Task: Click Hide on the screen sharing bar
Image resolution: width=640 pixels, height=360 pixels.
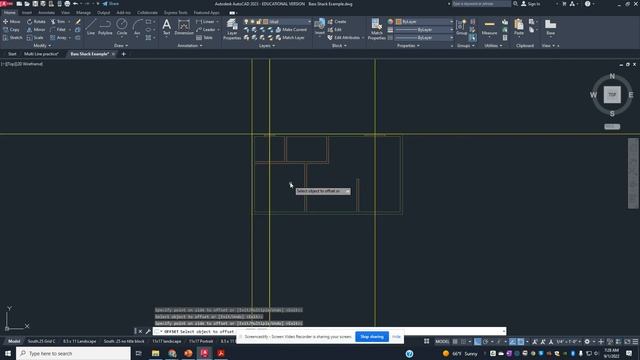Action: [x=396, y=337]
